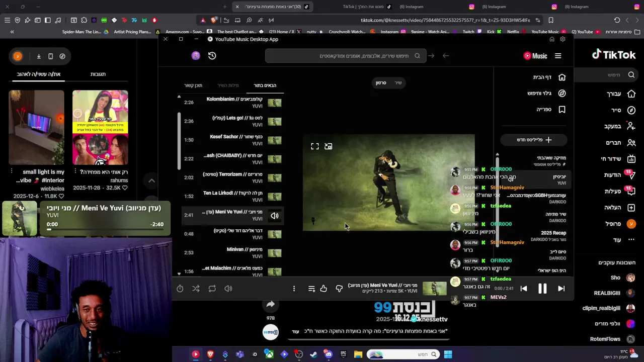Click the Windows Start button

coord(448,354)
